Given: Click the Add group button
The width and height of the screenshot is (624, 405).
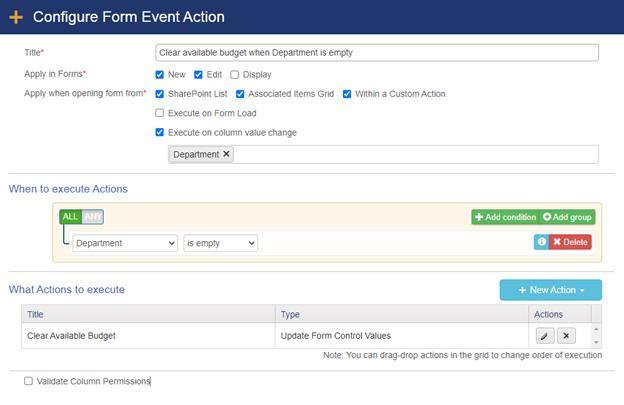Looking at the screenshot, I should 566,217.
